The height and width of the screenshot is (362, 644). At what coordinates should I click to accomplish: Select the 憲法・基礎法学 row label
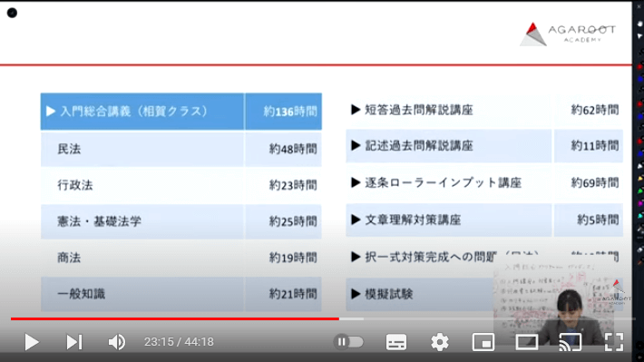(x=100, y=221)
